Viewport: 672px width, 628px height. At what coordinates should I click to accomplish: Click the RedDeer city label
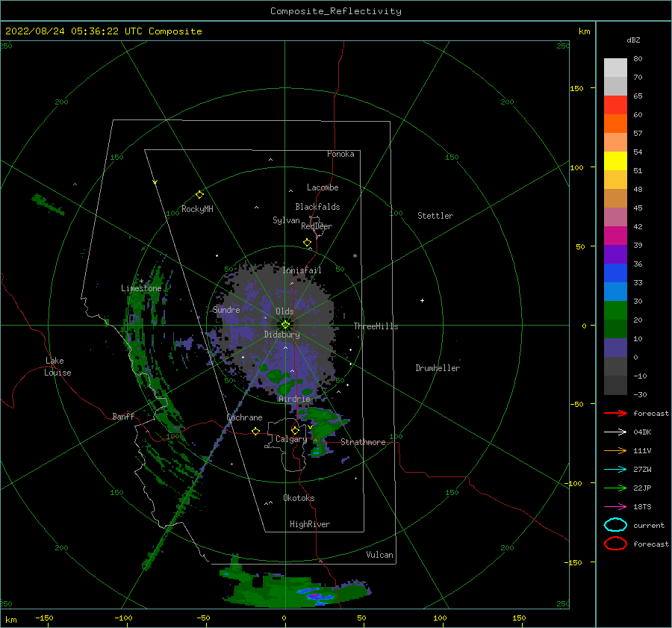coord(317,226)
